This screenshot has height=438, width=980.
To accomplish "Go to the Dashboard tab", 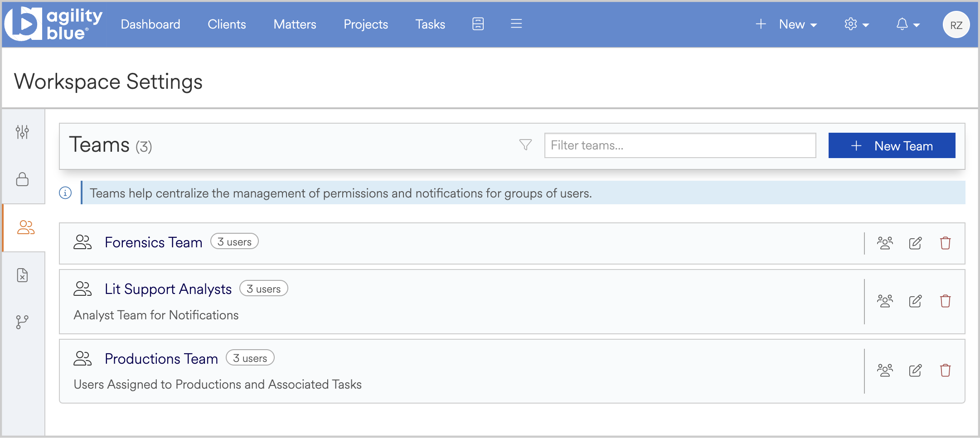I will point(150,24).
